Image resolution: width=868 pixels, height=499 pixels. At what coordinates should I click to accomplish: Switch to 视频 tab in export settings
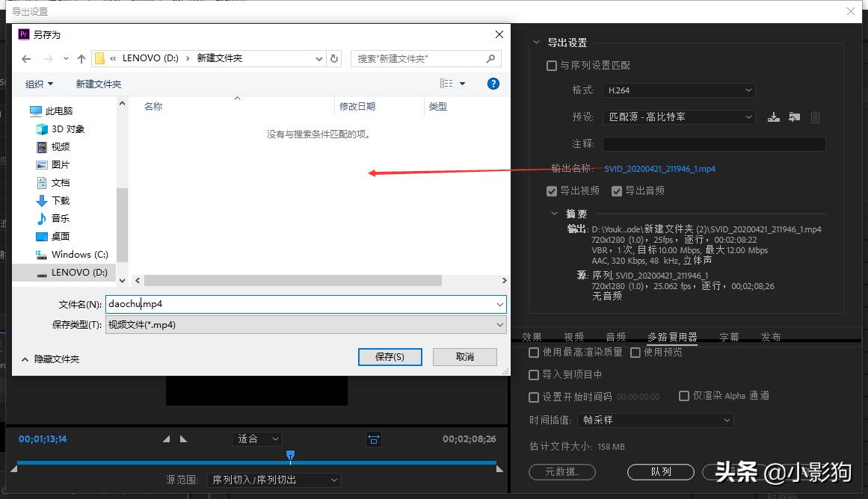tap(574, 337)
